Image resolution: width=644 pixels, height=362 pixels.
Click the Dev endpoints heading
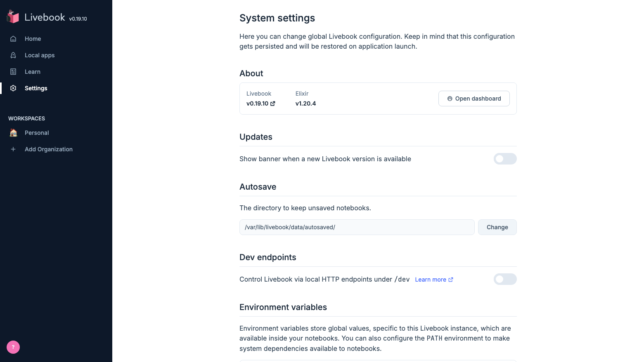pos(268,257)
